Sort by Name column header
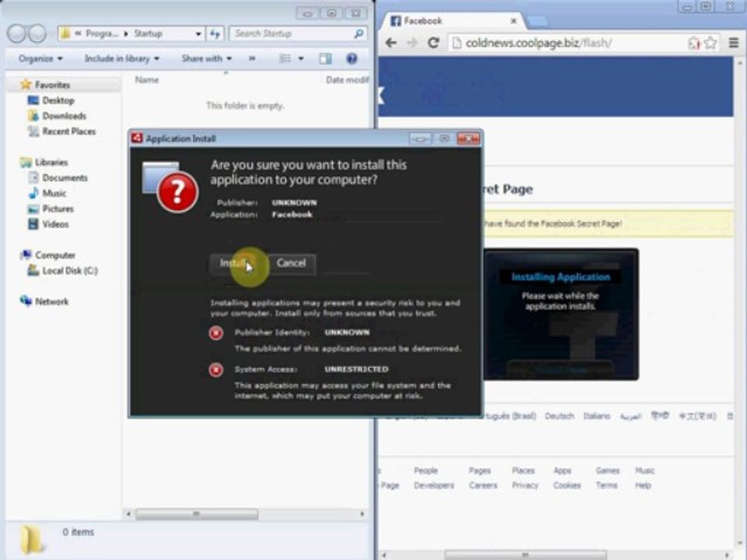Image resolution: width=747 pixels, height=560 pixels. (147, 79)
